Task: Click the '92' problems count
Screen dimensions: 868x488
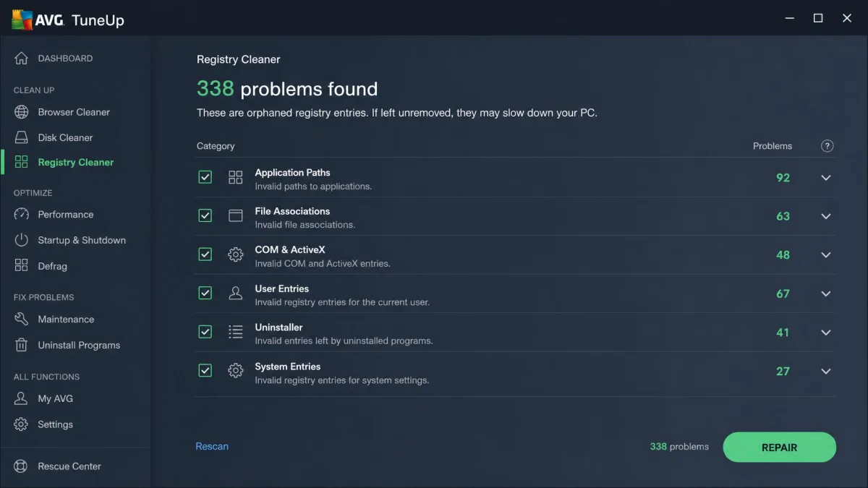Action: (783, 178)
